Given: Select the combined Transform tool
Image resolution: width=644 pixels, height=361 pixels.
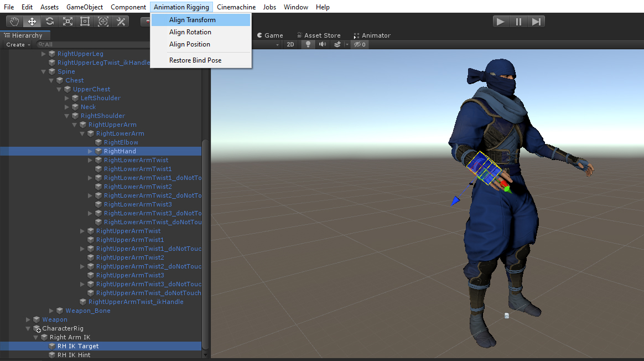Looking at the screenshot, I should [103, 22].
